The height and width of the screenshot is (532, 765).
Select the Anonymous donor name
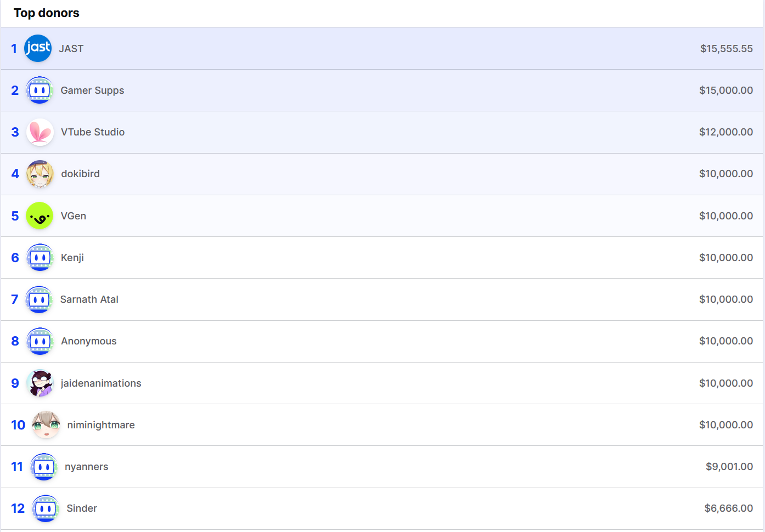pos(89,341)
